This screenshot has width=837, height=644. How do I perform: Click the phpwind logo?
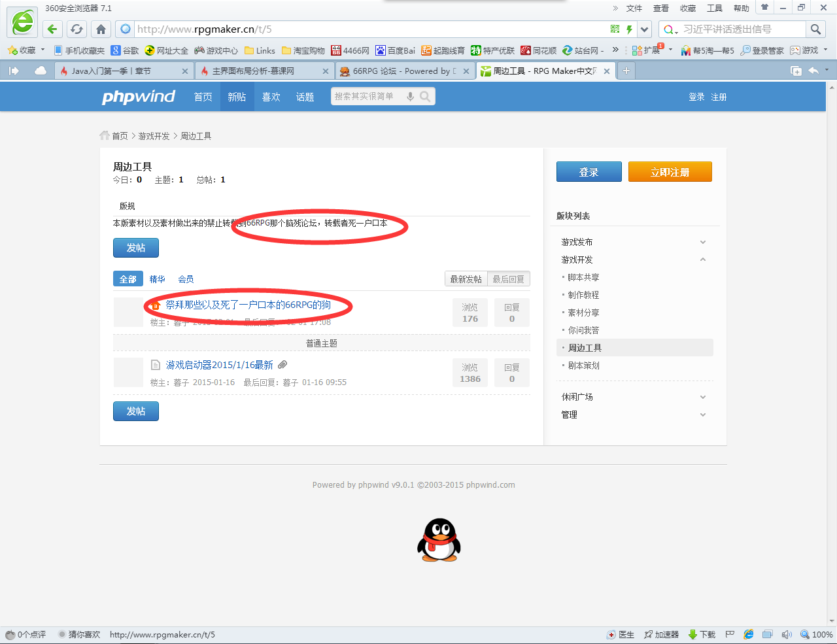pyautogui.click(x=139, y=97)
